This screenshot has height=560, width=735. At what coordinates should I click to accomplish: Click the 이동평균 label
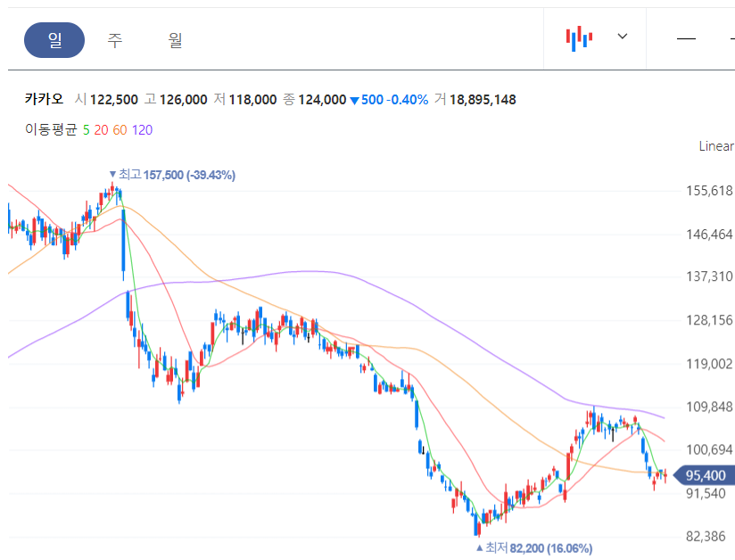click(51, 130)
